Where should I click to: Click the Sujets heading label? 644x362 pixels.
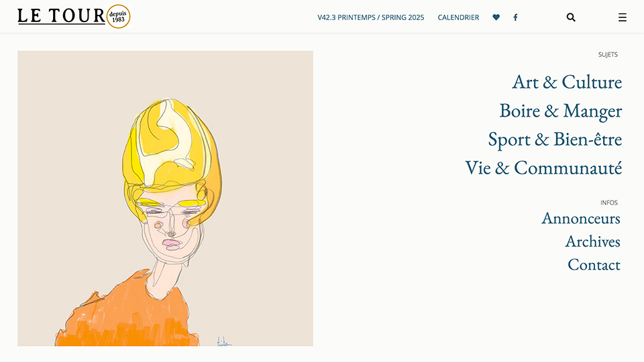(x=608, y=54)
